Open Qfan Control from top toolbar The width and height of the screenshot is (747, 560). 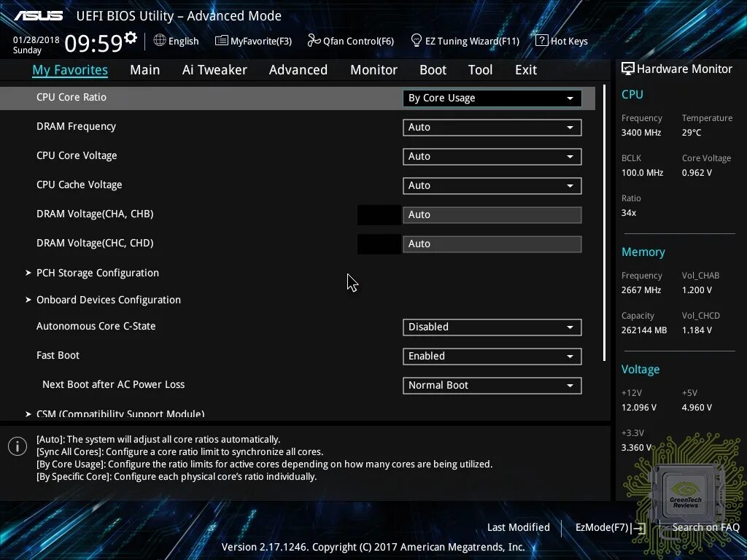[350, 41]
